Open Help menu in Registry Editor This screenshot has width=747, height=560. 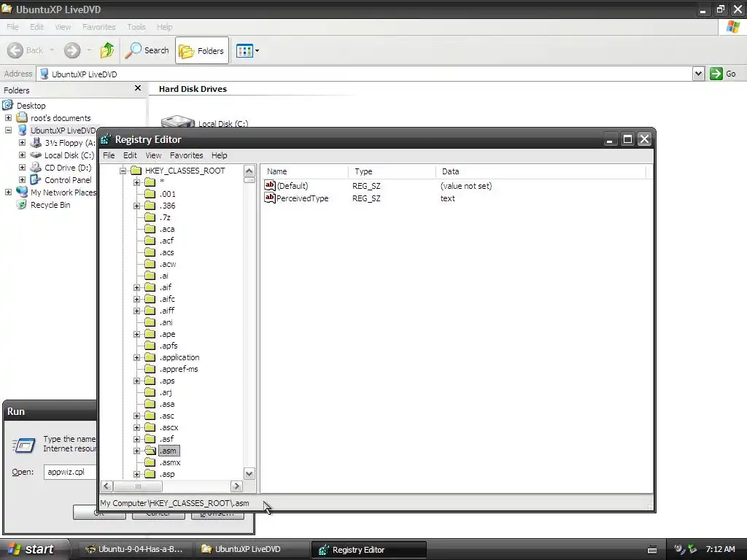click(x=219, y=155)
